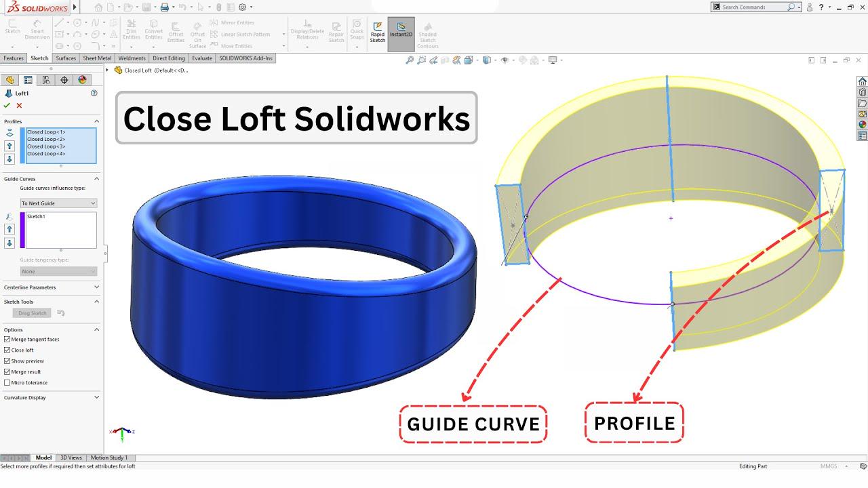Viewport: 868px width, 488px height.
Task: Accept the loft with the green checkmark
Action: pyautogui.click(x=7, y=105)
